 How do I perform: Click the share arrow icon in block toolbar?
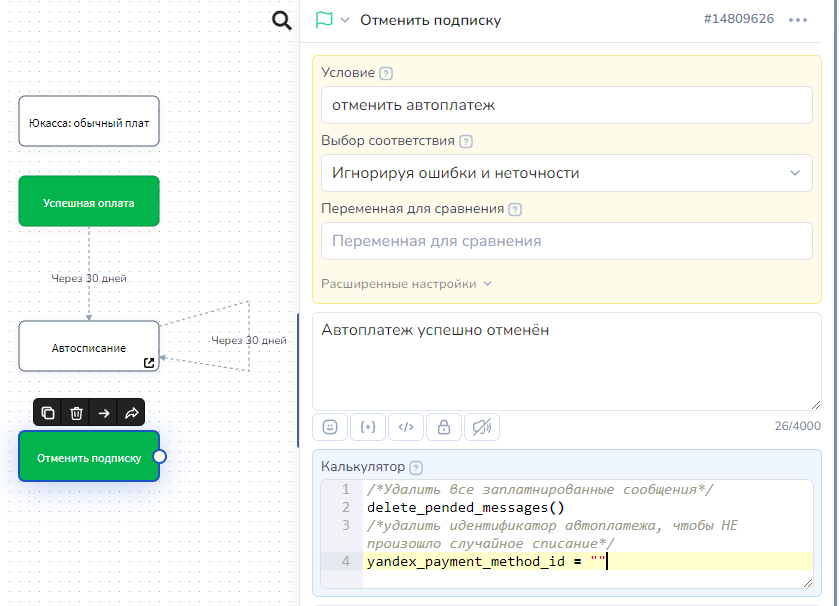131,413
